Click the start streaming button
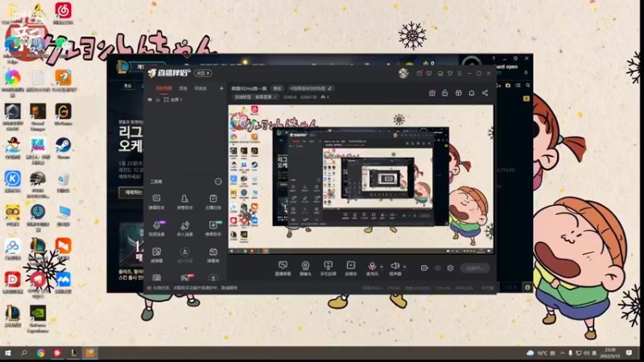This screenshot has height=362, width=644. click(x=475, y=268)
